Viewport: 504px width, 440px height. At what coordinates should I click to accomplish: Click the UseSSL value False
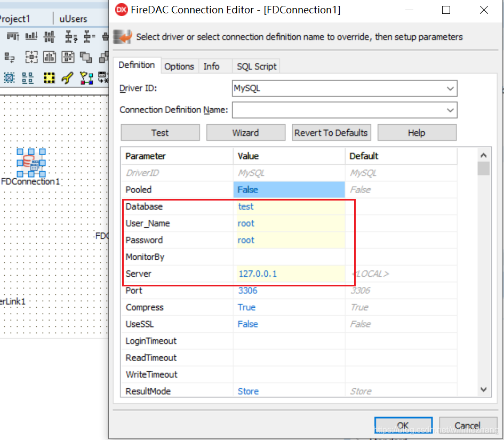coord(289,324)
